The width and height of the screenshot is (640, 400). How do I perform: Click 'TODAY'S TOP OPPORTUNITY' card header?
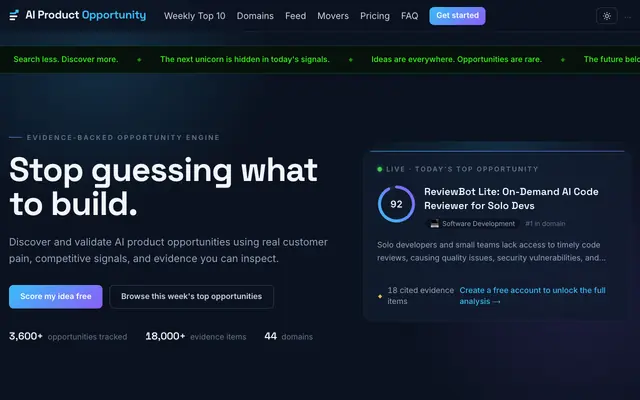pos(476,169)
